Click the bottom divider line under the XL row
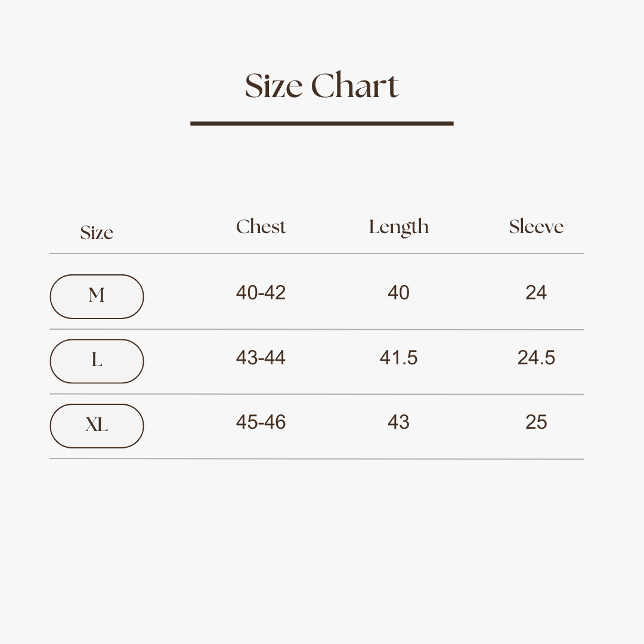 (x=316, y=459)
